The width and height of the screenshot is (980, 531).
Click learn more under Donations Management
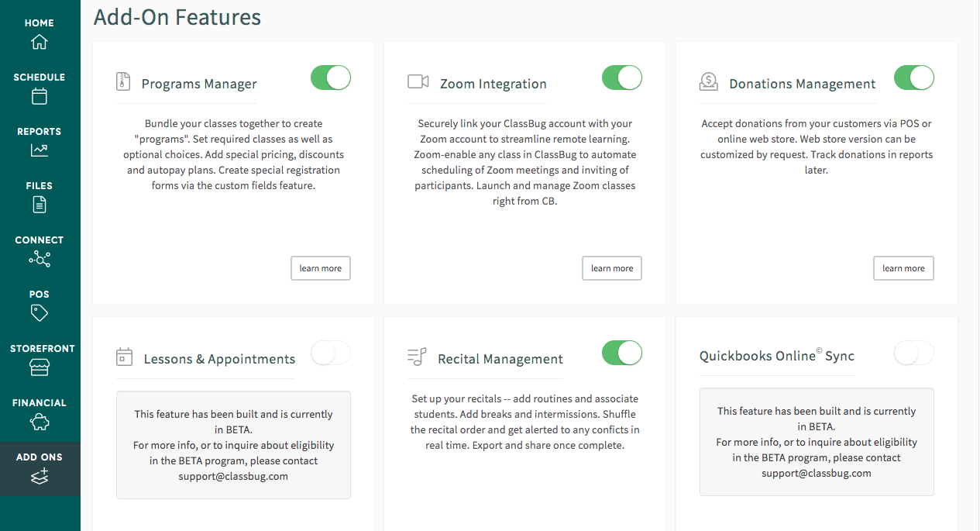[x=903, y=268]
